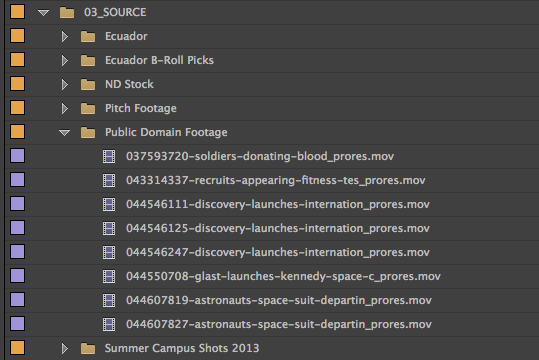Select clip 044546125-discovery-launches-internation_prores.mov
The height and width of the screenshot is (360, 539).
coord(278,229)
